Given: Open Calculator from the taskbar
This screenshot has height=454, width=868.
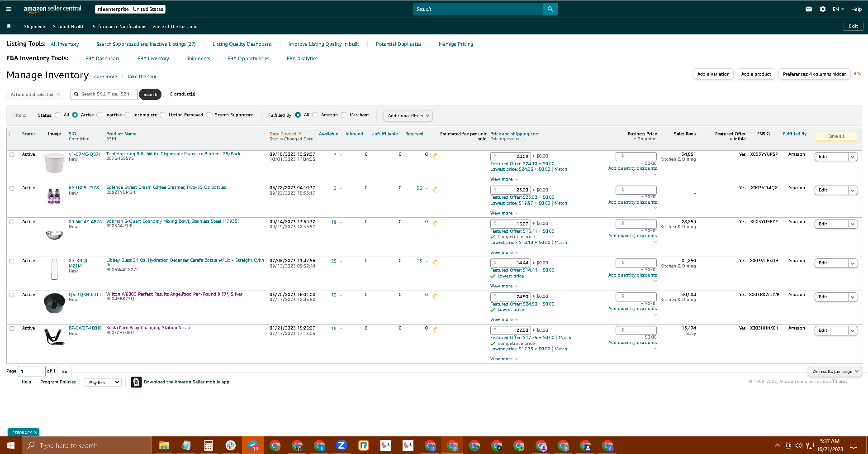Looking at the screenshot, I should coord(208,445).
